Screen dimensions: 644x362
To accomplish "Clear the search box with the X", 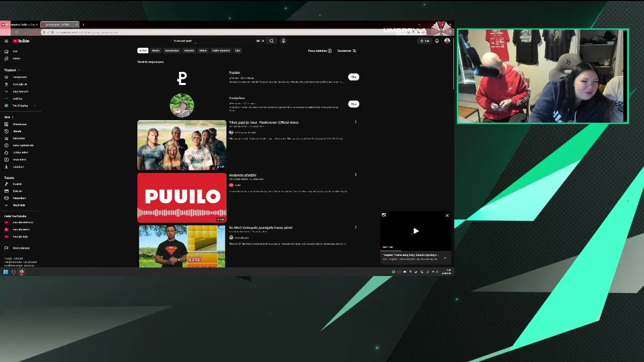I will [263, 41].
